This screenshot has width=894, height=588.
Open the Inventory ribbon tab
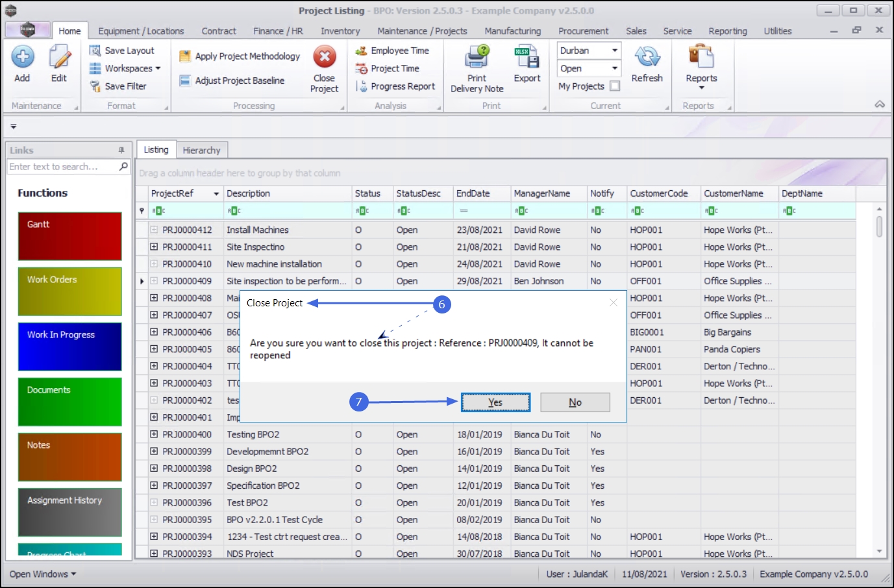click(340, 31)
